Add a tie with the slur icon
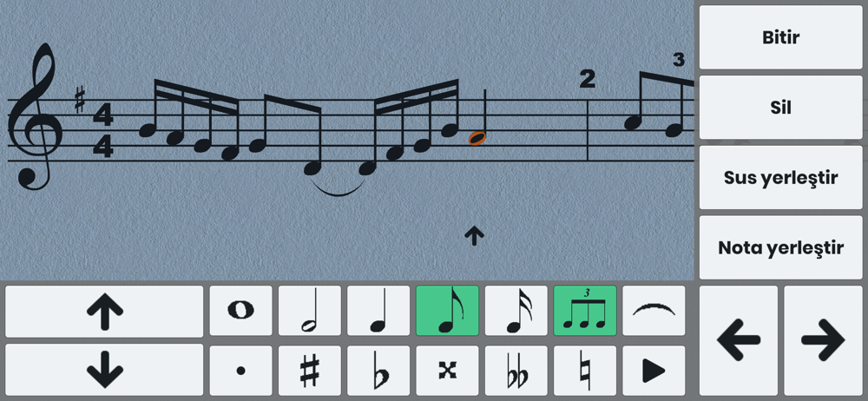The height and width of the screenshot is (401, 868). coord(654,311)
